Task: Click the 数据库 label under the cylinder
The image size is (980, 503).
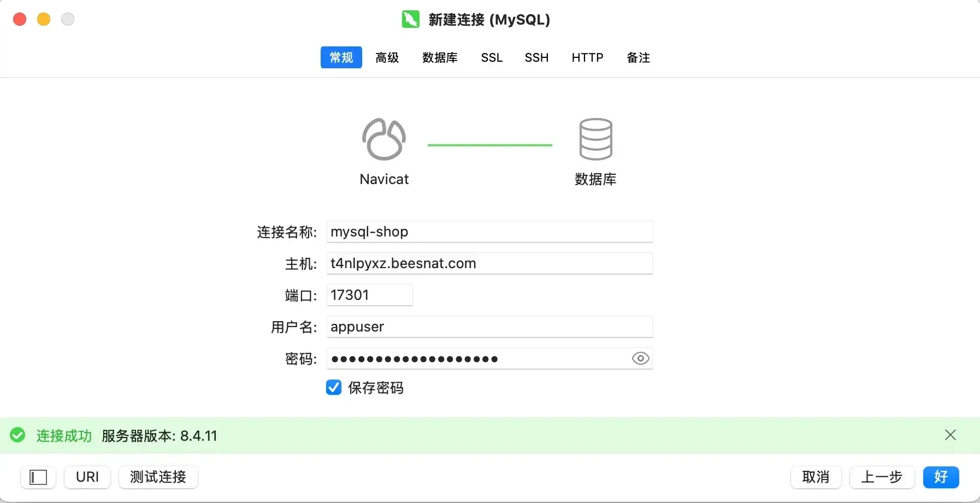Action: [595, 179]
